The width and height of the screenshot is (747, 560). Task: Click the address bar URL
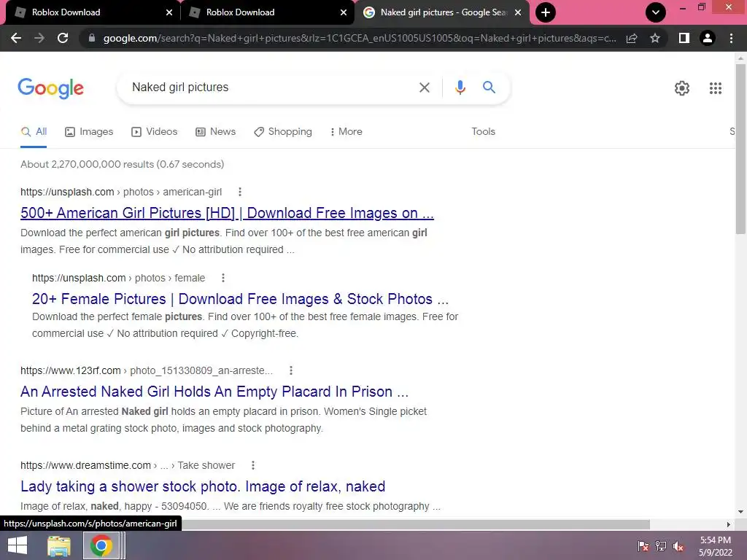click(x=360, y=38)
